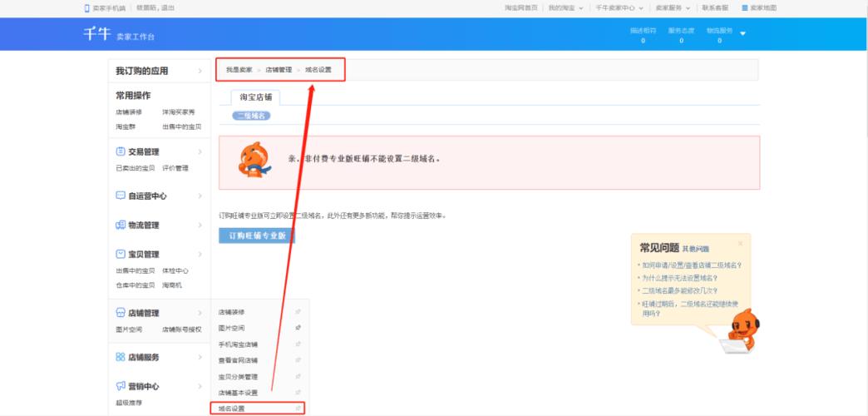Screen dimensions: 868x416
Task: Click the 宝贝管理 icon in sidebar
Action: tap(120, 255)
